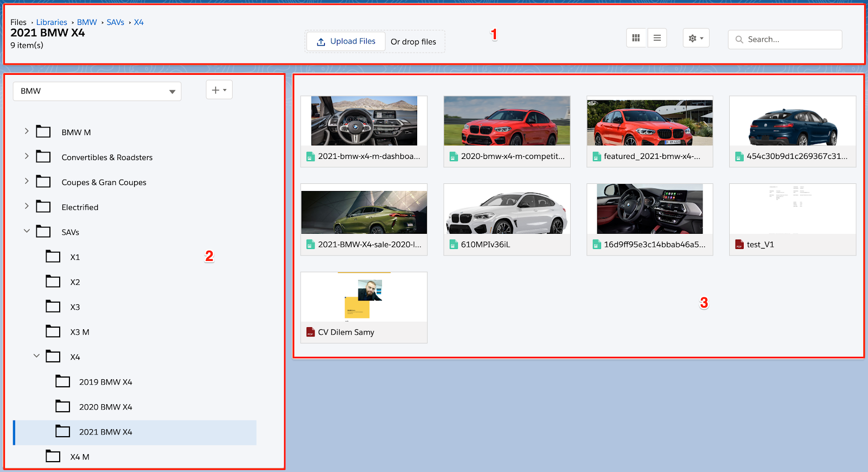Open the BMW library dropdown

click(97, 91)
